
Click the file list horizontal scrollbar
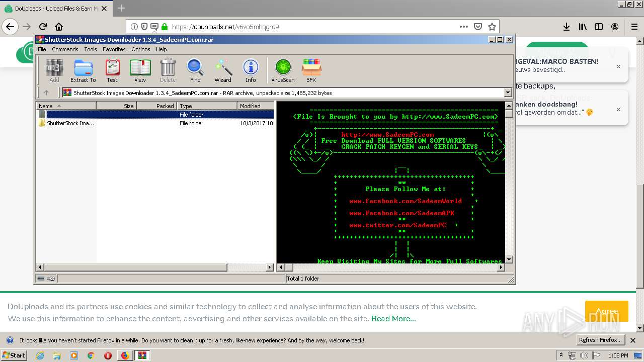coord(155,267)
